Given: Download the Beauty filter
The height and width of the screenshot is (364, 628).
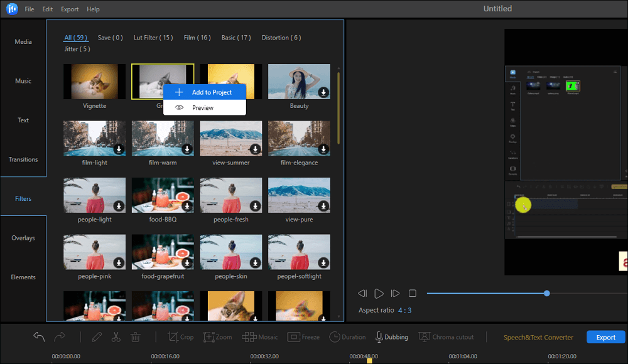Looking at the screenshot, I should coord(323,92).
